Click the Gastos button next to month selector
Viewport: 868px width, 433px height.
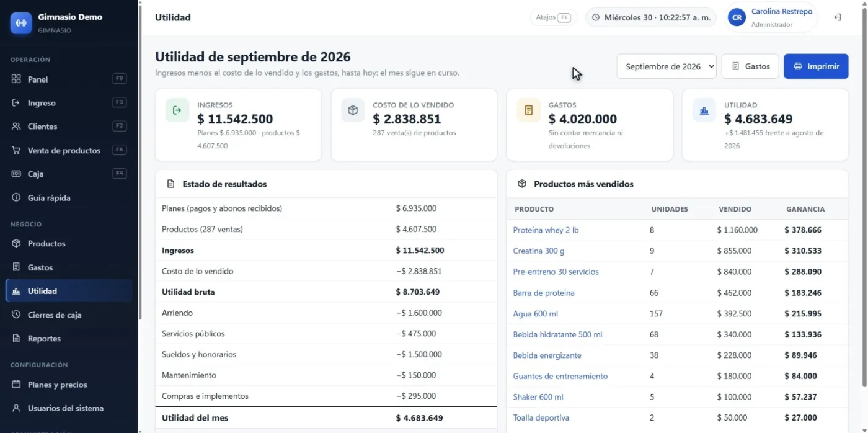(x=750, y=66)
